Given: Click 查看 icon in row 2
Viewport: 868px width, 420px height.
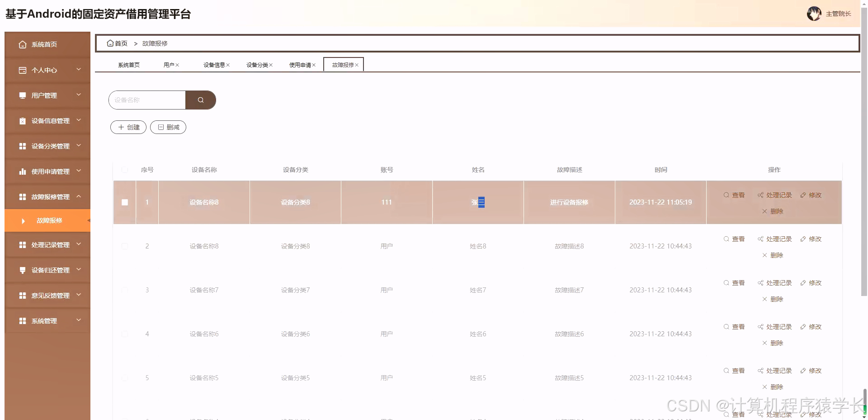Looking at the screenshot, I should click(726, 239).
